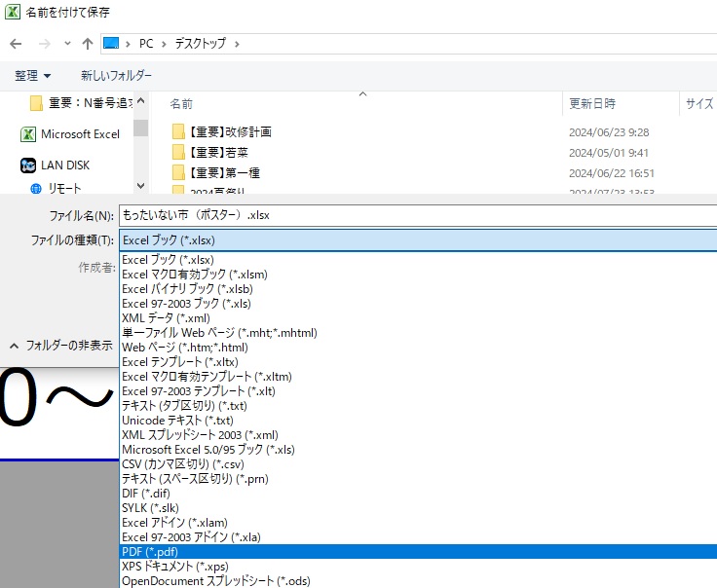The height and width of the screenshot is (588, 717).
Task: Select the LAN DISK drive icon
Action: [x=28, y=165]
